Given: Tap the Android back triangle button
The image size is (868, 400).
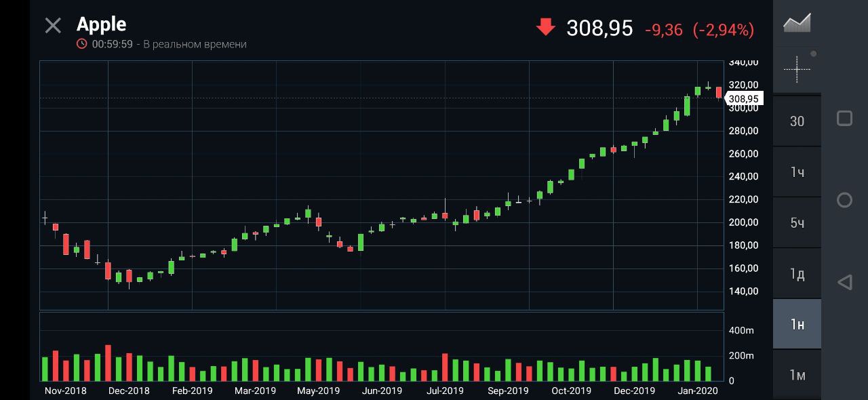Looking at the screenshot, I should (x=844, y=282).
